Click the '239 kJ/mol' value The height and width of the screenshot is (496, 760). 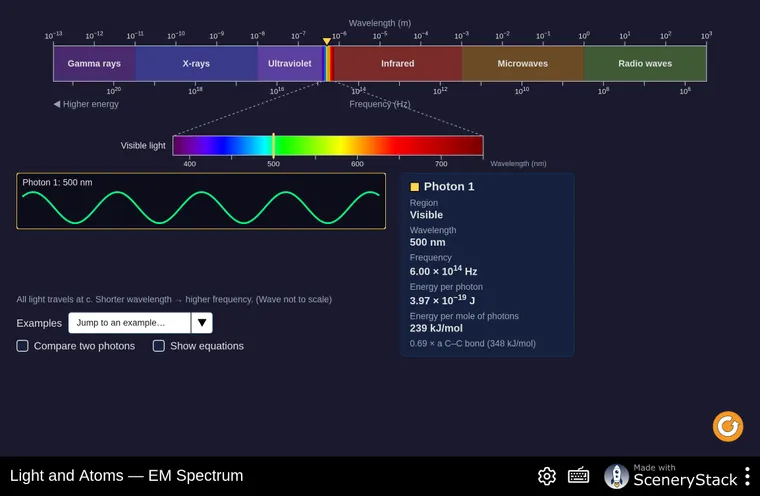436,328
